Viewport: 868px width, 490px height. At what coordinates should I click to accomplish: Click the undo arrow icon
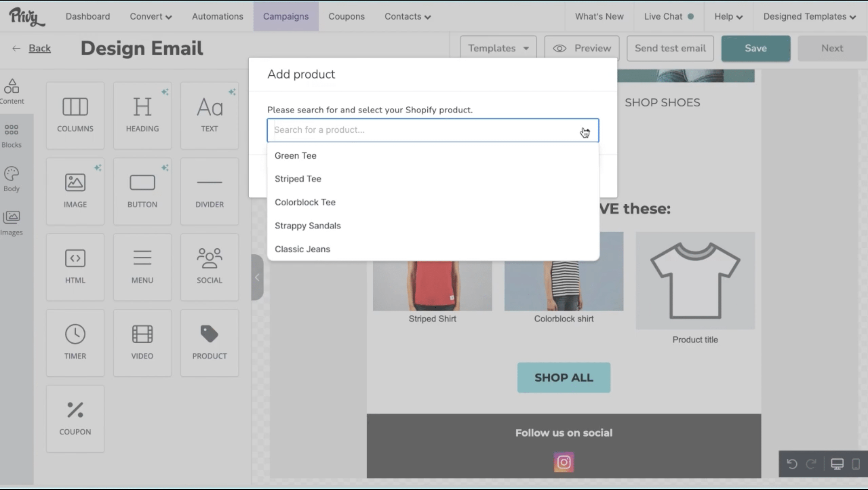pyautogui.click(x=792, y=464)
